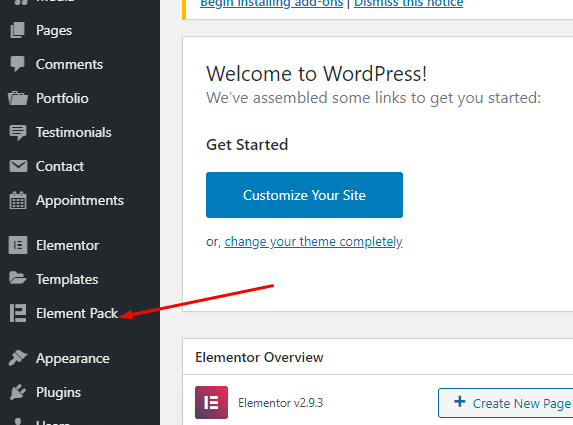
Task: Click Customize Your Site button
Action: tap(304, 195)
